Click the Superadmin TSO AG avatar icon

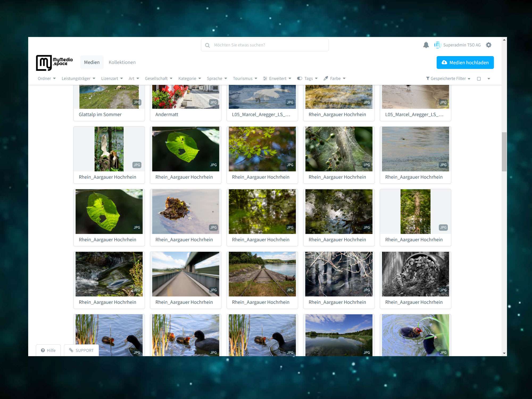(x=438, y=45)
